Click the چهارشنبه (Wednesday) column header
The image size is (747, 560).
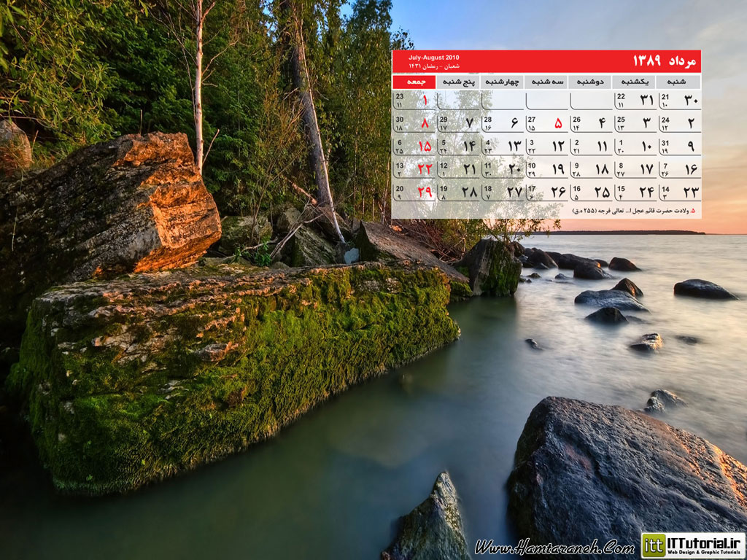pos(502,82)
